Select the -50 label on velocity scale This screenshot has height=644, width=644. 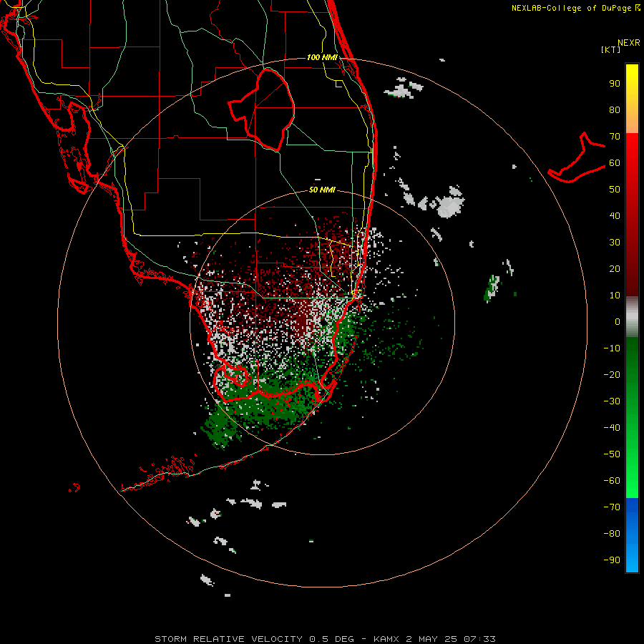[612, 454]
